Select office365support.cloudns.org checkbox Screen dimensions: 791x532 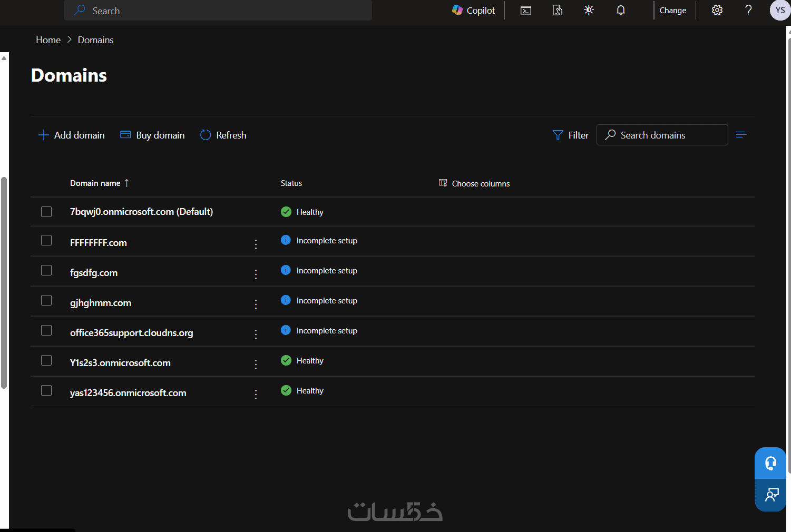[46, 330]
